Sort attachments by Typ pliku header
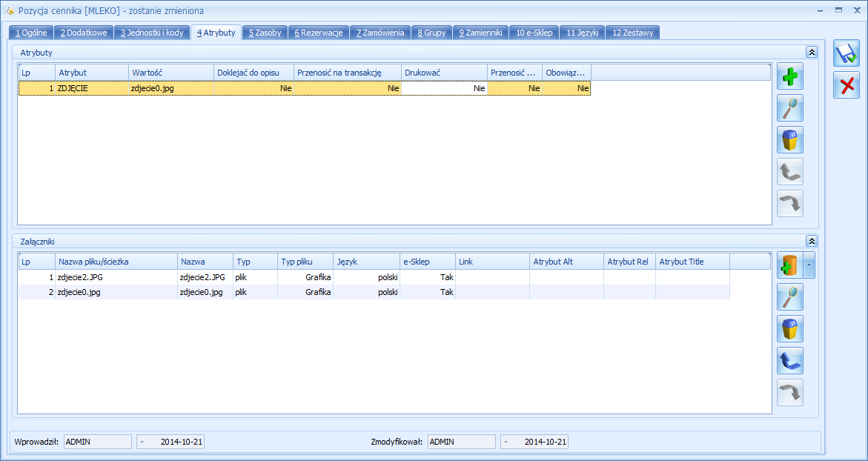 [305, 261]
